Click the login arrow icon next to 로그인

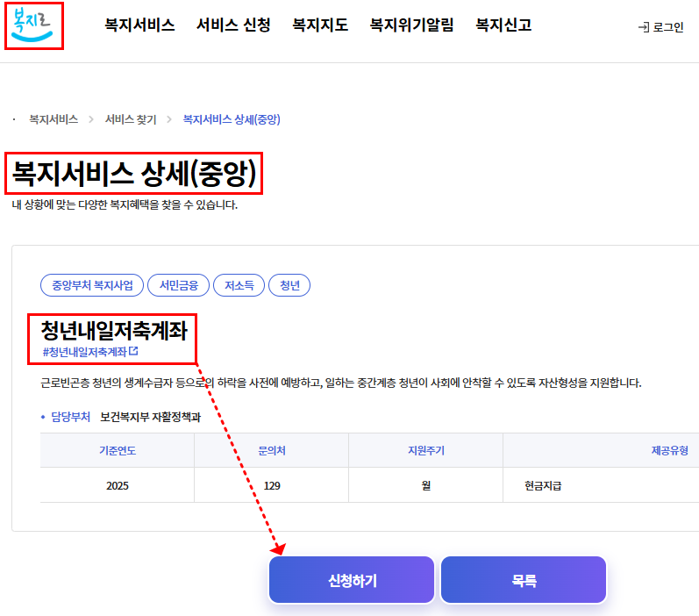click(x=643, y=28)
